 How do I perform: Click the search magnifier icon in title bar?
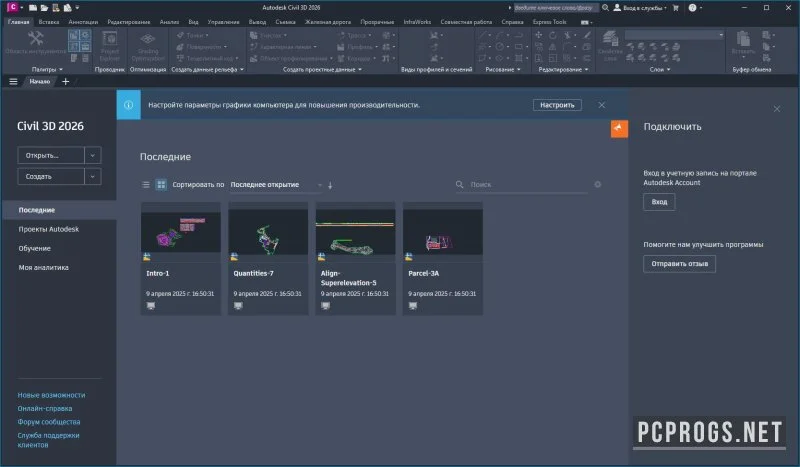click(x=605, y=8)
